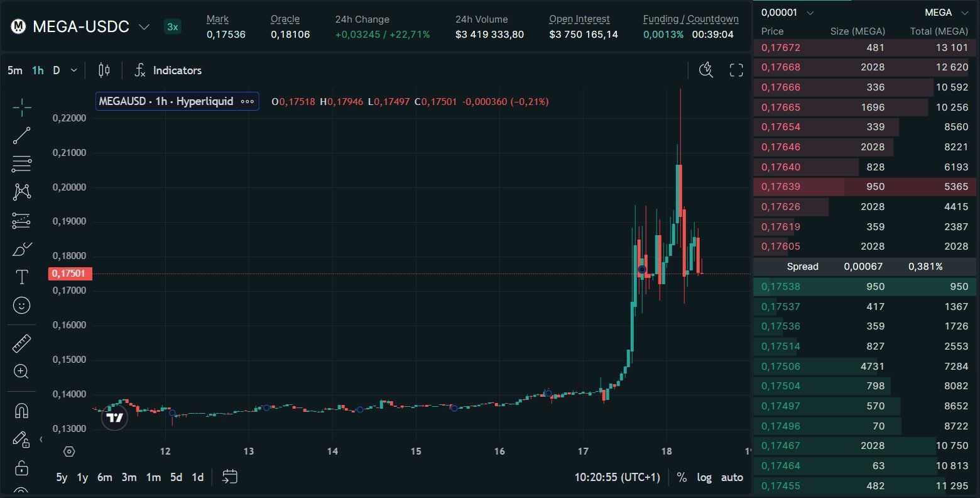This screenshot has height=498, width=980.
Task: Click the Spread row in order book
Action: 866,267
